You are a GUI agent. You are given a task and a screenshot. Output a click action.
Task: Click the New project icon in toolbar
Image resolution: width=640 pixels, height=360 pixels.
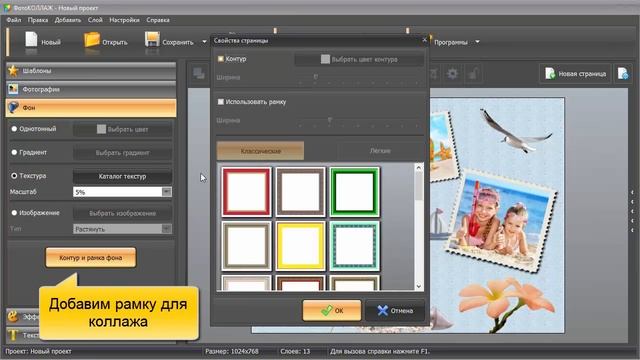tap(31, 41)
